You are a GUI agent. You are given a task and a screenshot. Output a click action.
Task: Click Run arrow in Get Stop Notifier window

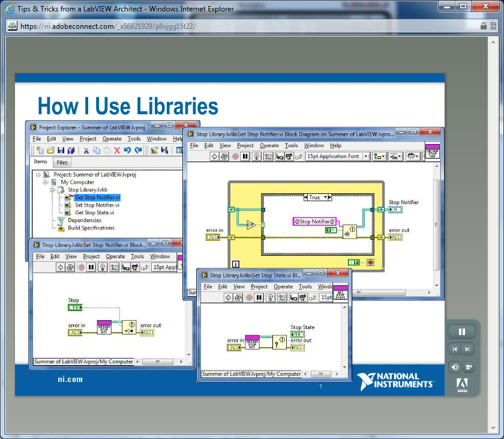(x=214, y=156)
